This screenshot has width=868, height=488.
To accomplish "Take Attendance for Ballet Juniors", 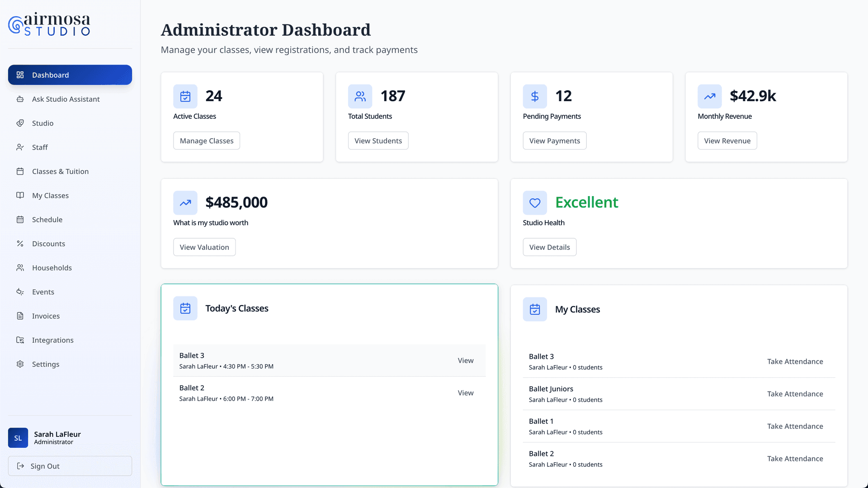I will pyautogui.click(x=795, y=394).
